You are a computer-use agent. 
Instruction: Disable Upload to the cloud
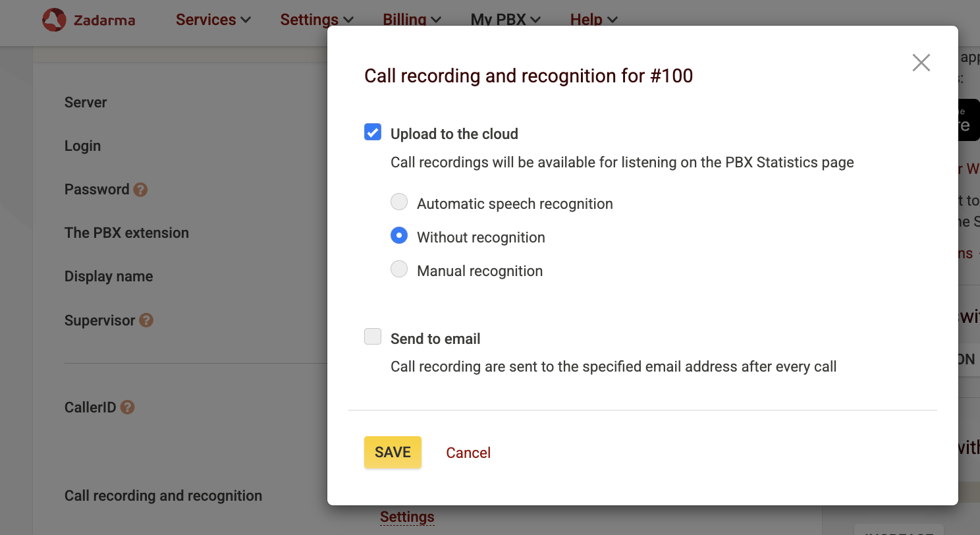(x=373, y=132)
